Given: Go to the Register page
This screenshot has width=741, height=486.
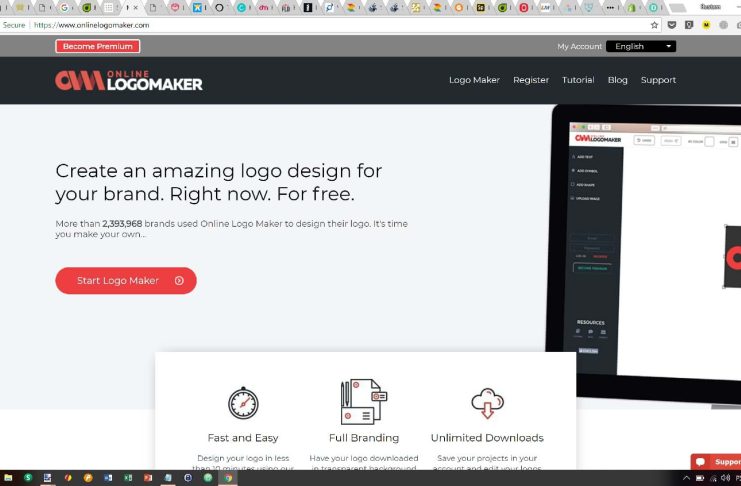Looking at the screenshot, I should click(x=531, y=80).
